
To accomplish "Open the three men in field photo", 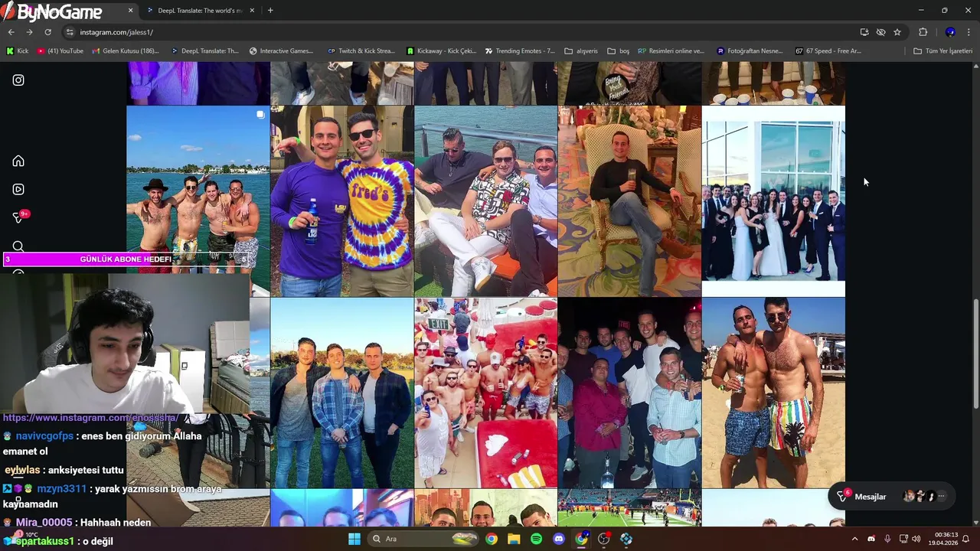I will click(x=341, y=393).
